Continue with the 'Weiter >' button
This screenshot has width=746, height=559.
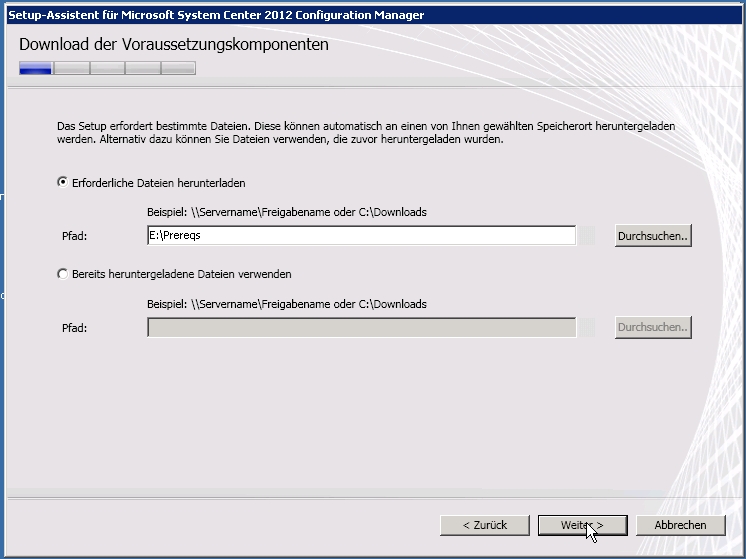point(583,525)
